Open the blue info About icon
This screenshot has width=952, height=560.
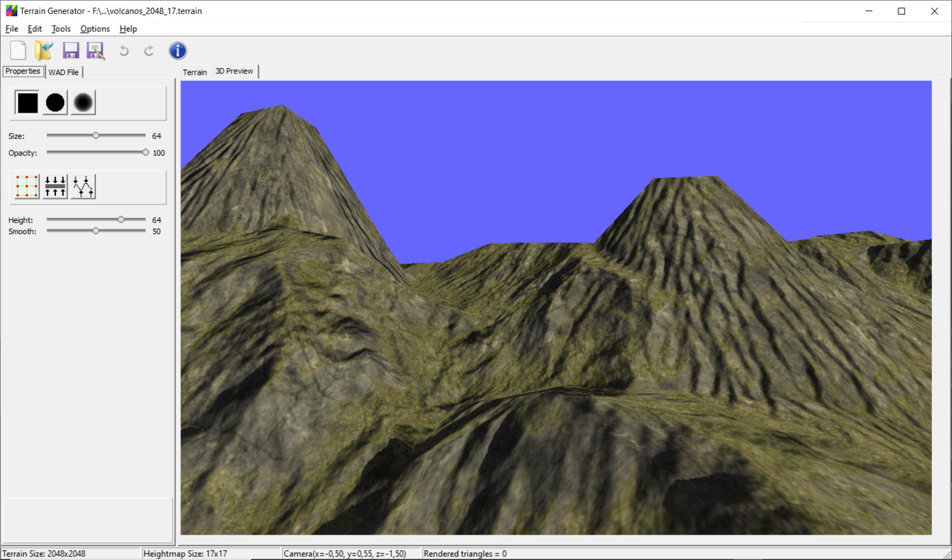pyautogui.click(x=178, y=51)
